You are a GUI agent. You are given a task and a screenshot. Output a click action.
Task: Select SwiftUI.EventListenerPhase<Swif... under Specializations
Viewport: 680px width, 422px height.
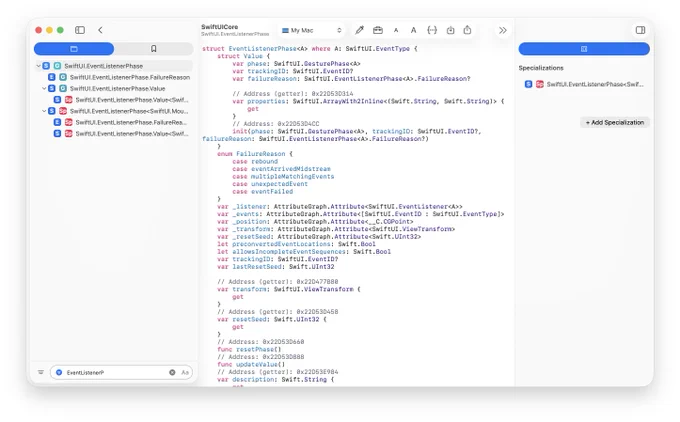[x=584, y=84]
